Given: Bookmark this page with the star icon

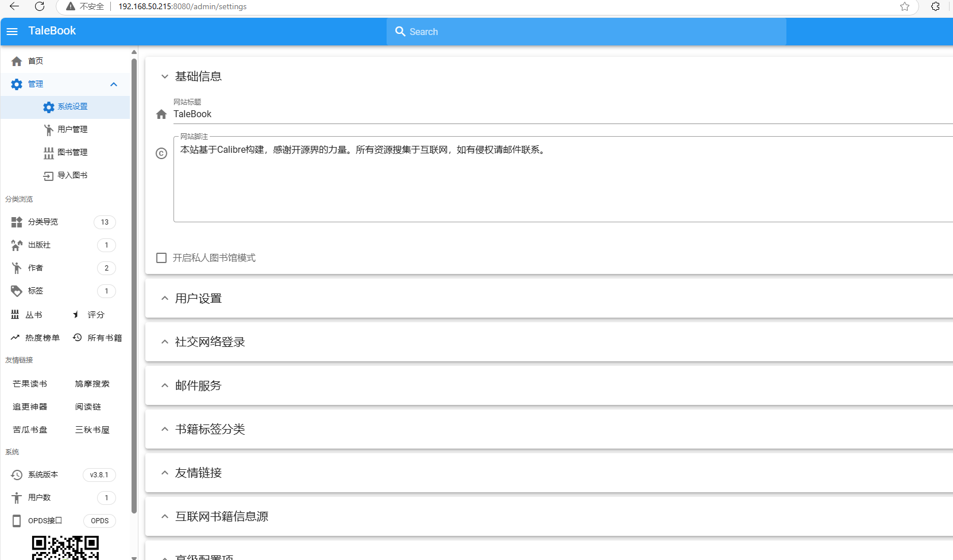Looking at the screenshot, I should [905, 6].
